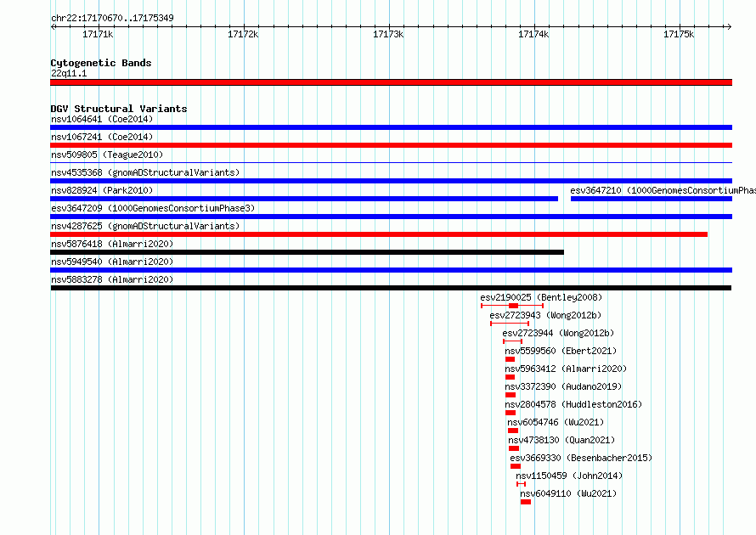
Task: Click the red 22q11.1 cytogenetic band bar
Action: pyautogui.click(x=391, y=82)
